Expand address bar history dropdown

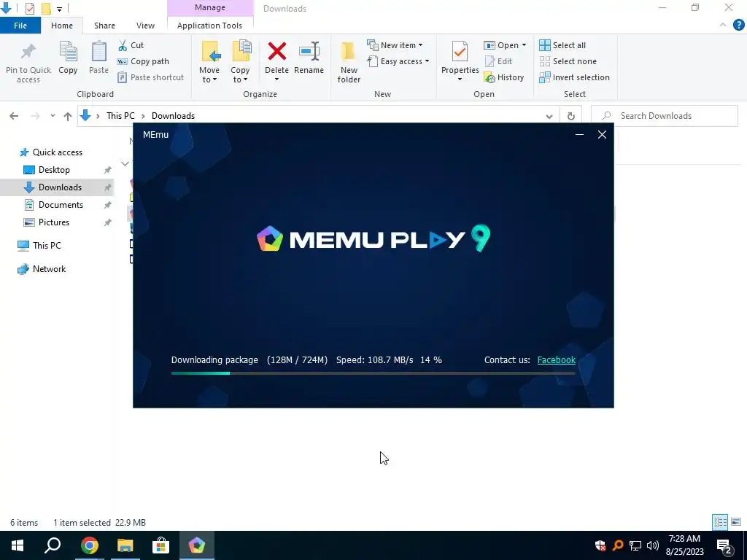pyautogui.click(x=549, y=116)
